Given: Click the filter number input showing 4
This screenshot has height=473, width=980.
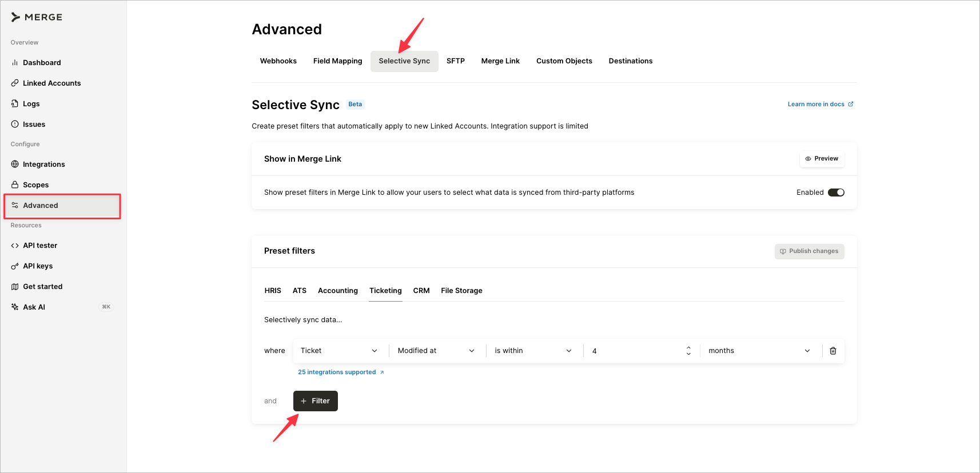Looking at the screenshot, I should coord(636,351).
